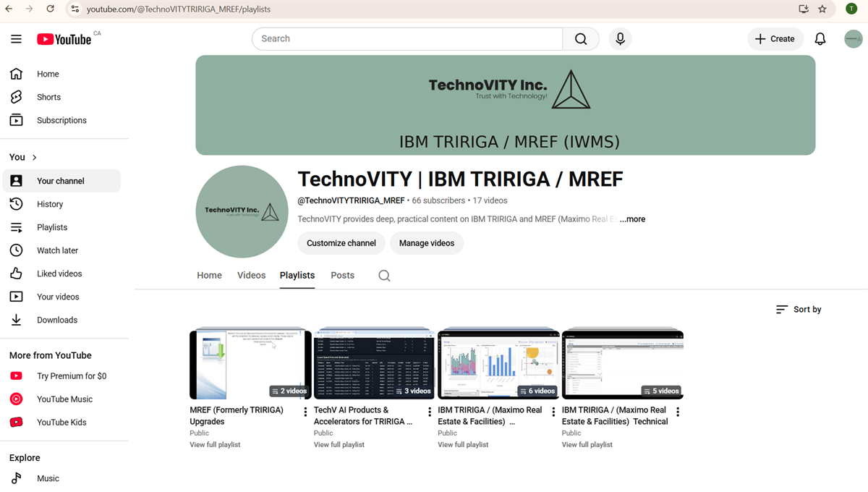Open Downloads in sidebar
Screen dimensions: 868x492
[x=61, y=320]
